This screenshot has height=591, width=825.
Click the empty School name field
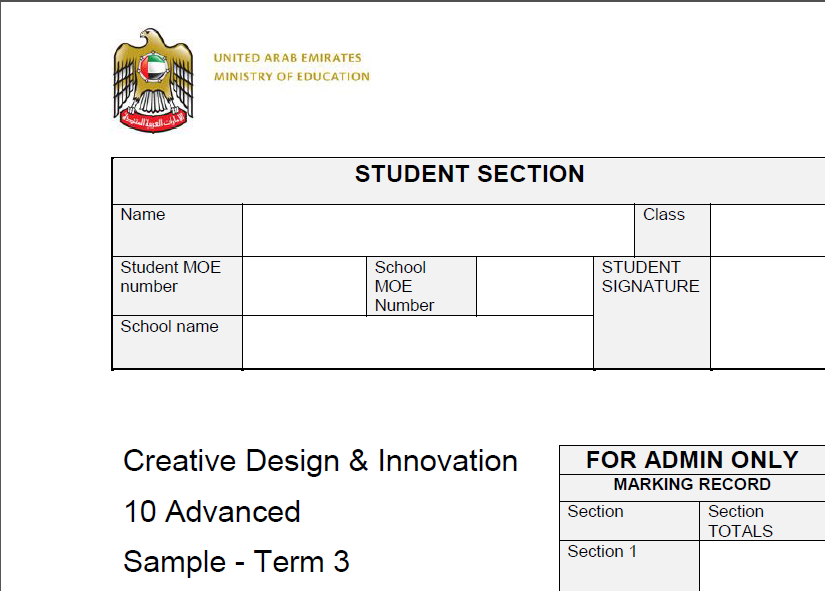[x=417, y=342]
